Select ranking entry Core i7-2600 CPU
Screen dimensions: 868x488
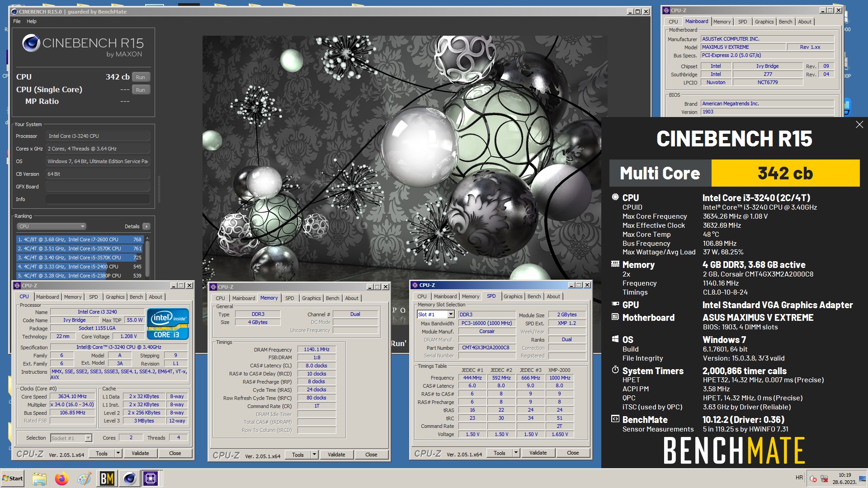[x=80, y=239]
